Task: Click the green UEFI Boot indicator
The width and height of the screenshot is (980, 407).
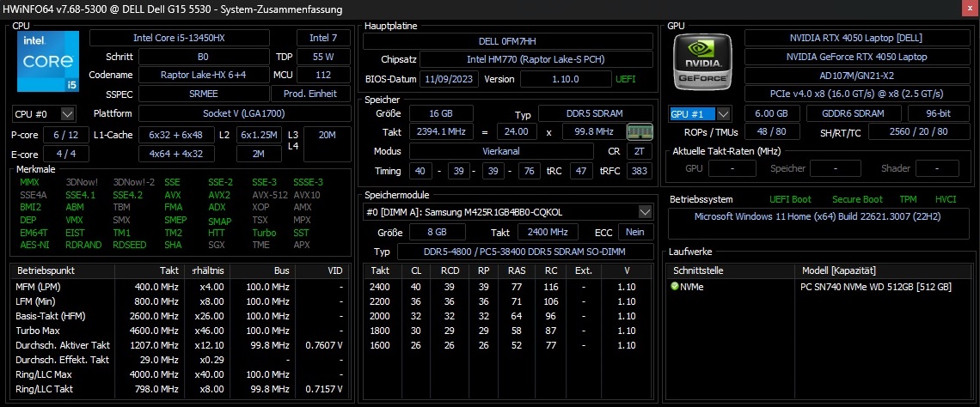Action: pos(789,199)
